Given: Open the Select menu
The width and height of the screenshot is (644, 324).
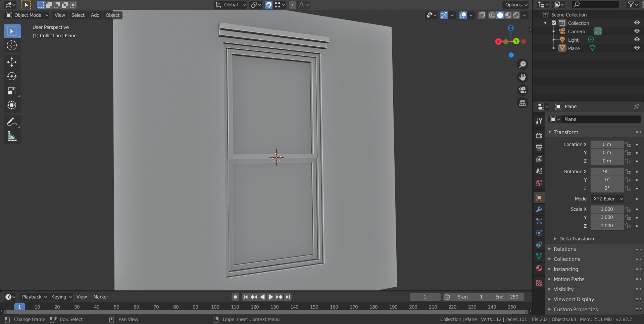Looking at the screenshot, I should tap(78, 15).
